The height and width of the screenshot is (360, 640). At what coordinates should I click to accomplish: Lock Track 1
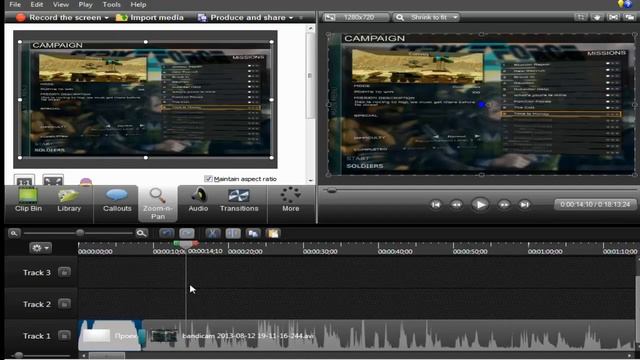pyautogui.click(x=64, y=336)
